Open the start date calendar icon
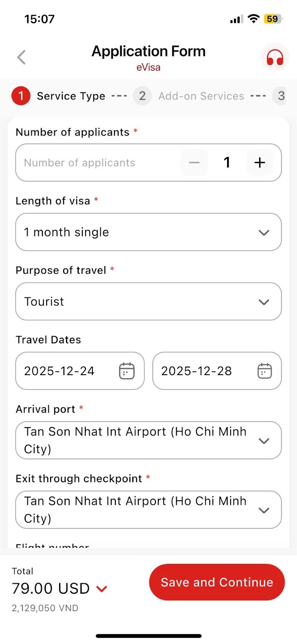The height and width of the screenshot is (644, 297). tap(127, 371)
